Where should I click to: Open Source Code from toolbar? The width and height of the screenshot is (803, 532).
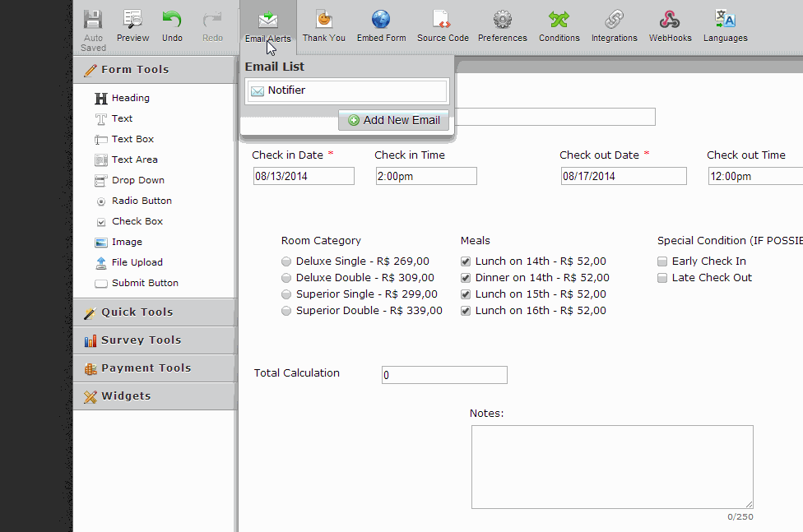(443, 25)
